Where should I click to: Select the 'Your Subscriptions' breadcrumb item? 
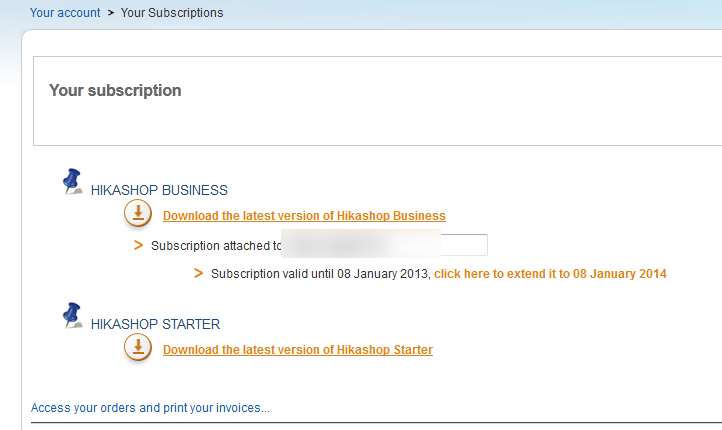(172, 13)
